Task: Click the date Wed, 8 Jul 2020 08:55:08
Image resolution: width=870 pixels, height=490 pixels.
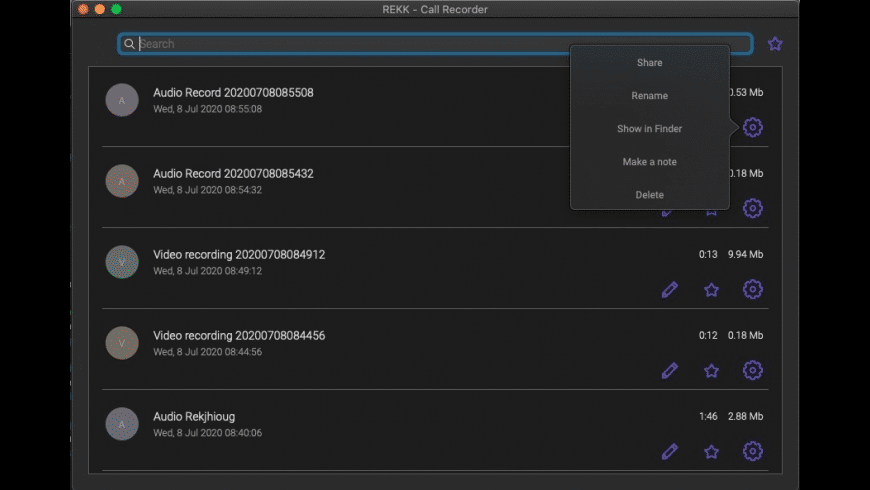Action: tap(208, 109)
